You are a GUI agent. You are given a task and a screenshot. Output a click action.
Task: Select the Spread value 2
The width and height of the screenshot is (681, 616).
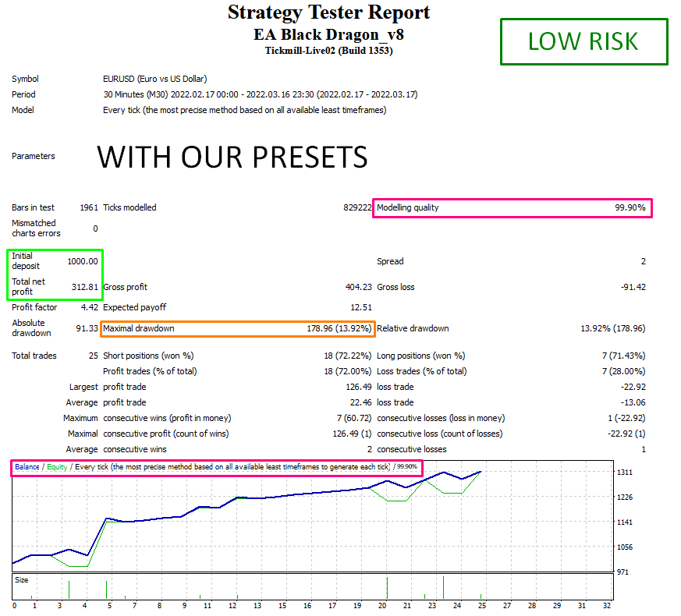click(644, 261)
